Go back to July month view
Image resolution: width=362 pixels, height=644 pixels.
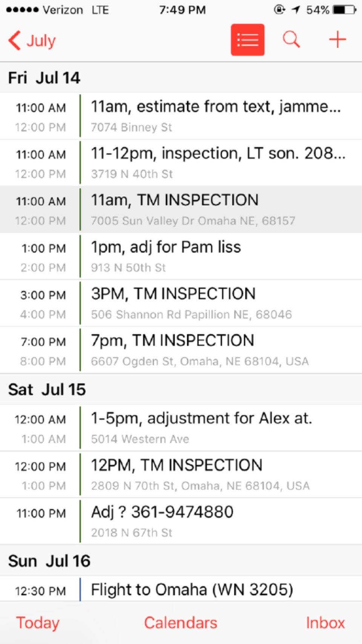(x=32, y=40)
